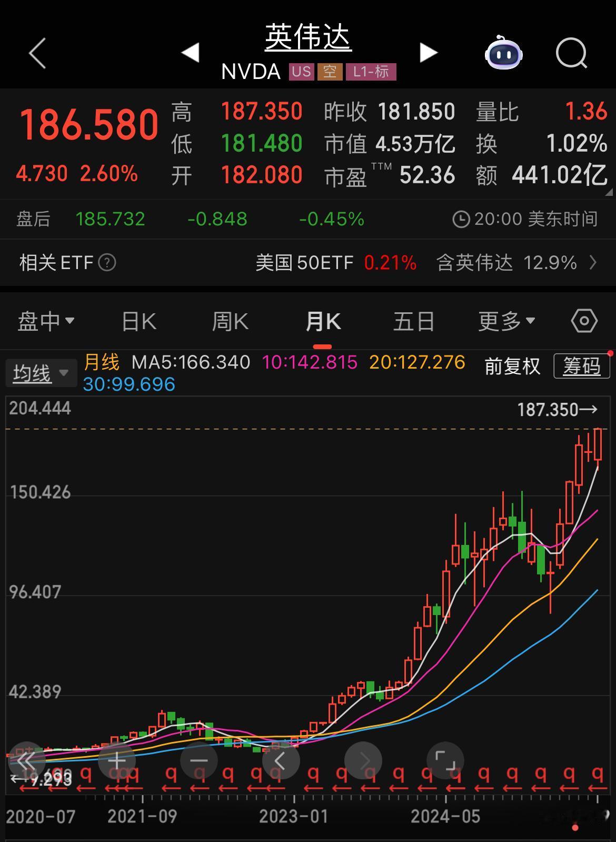Switch to 日K tab
Image resolution: width=616 pixels, height=842 pixels.
point(139,321)
